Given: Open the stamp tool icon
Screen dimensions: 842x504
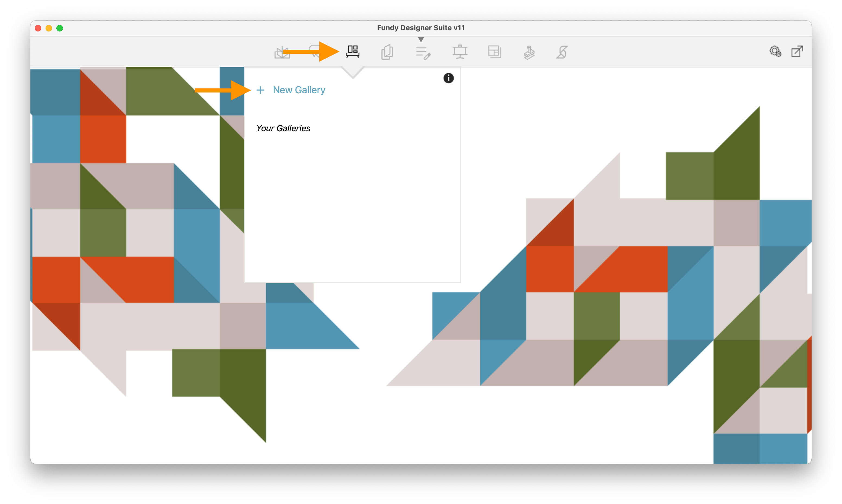Looking at the screenshot, I should pyautogui.click(x=529, y=52).
